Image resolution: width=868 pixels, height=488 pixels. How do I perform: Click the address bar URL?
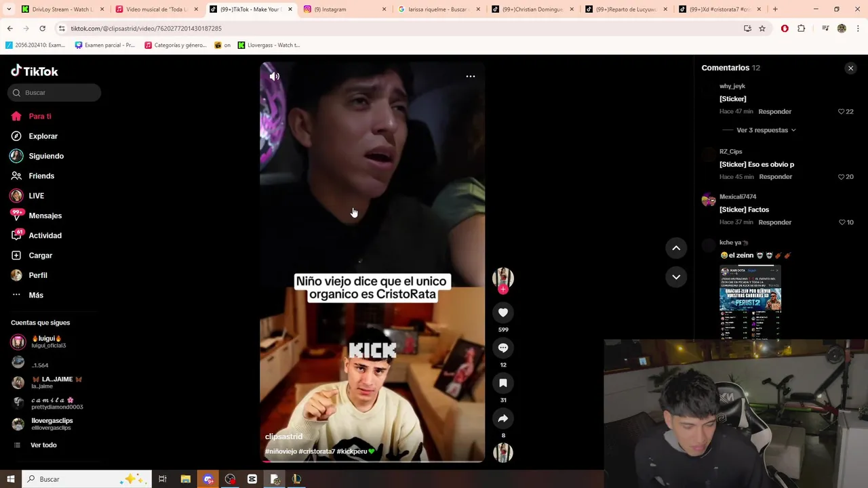[146, 28]
